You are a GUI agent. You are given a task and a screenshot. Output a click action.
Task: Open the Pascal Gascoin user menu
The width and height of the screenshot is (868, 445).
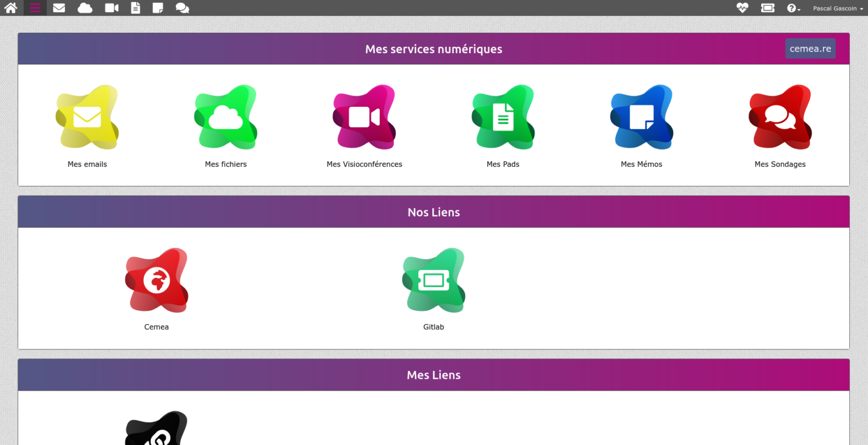tap(837, 8)
